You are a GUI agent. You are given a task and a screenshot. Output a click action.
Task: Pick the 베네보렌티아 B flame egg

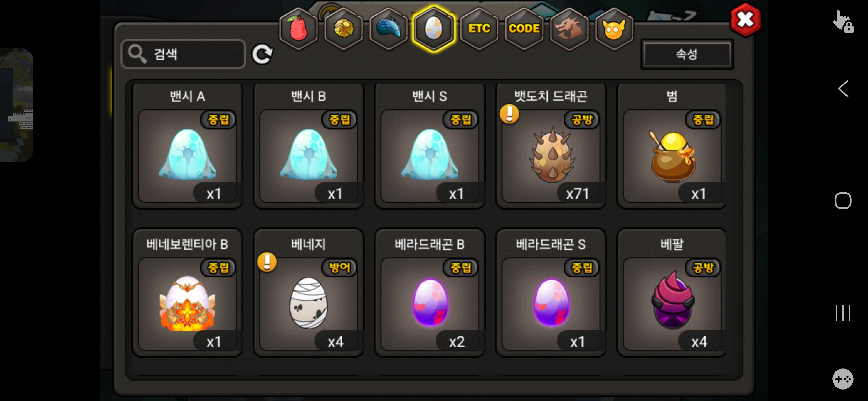[x=187, y=293]
